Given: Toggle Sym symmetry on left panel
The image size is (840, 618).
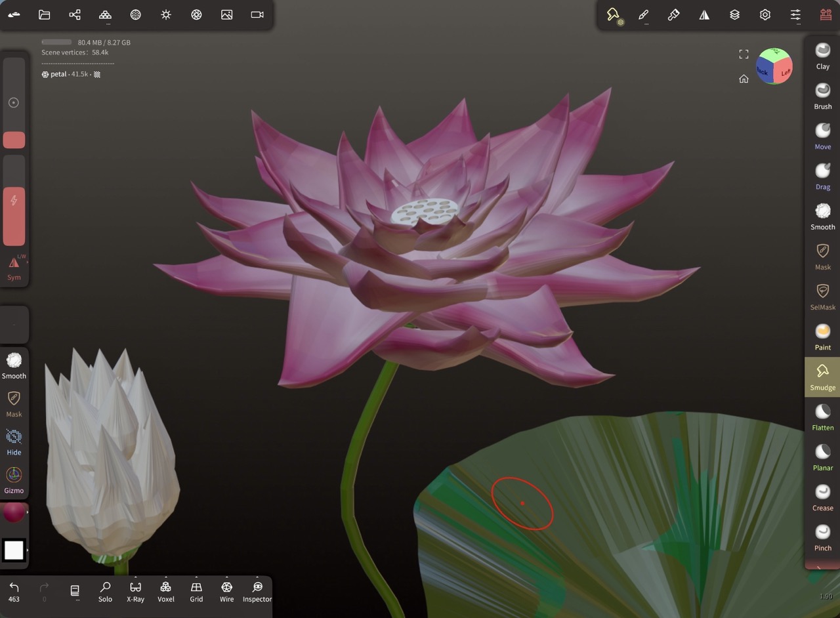Looking at the screenshot, I should pos(14,268).
